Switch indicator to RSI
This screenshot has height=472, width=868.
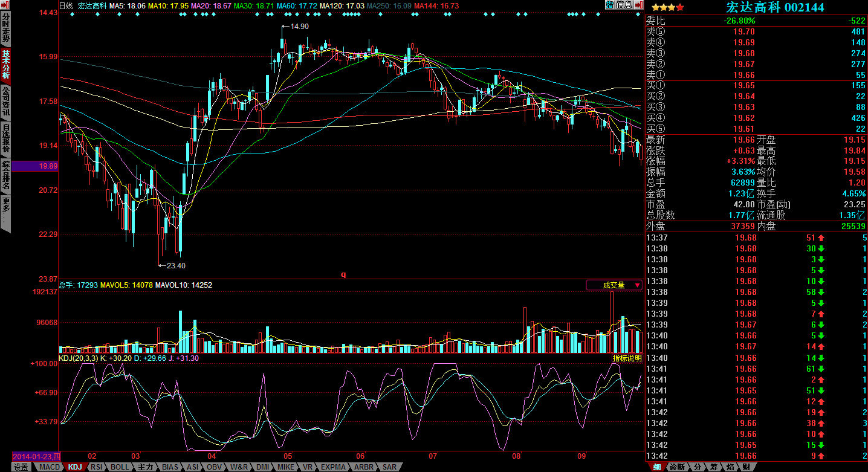[x=96, y=467]
